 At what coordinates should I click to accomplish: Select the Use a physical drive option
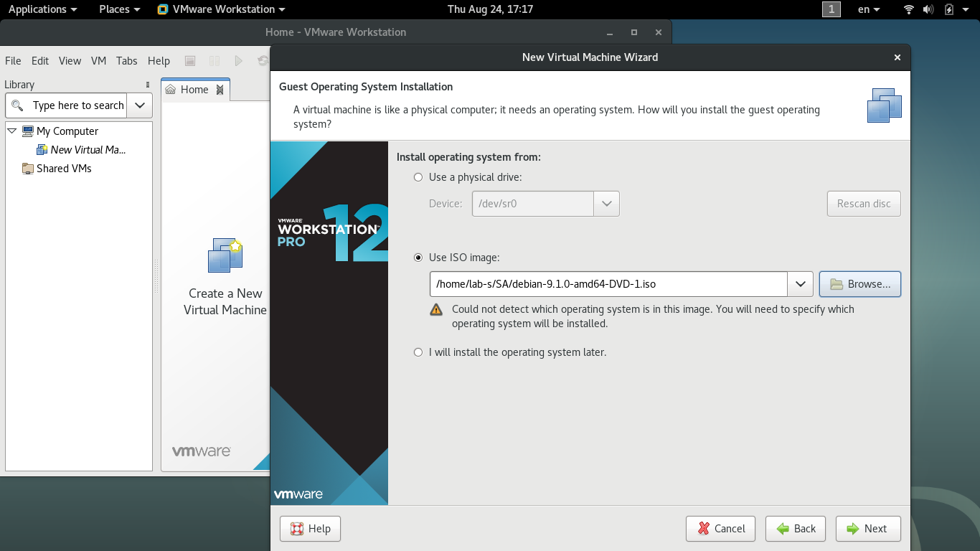pyautogui.click(x=418, y=177)
